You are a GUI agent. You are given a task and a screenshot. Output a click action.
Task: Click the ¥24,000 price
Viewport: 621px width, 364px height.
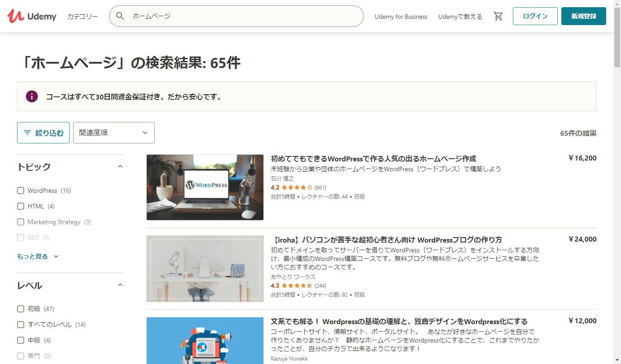click(582, 239)
